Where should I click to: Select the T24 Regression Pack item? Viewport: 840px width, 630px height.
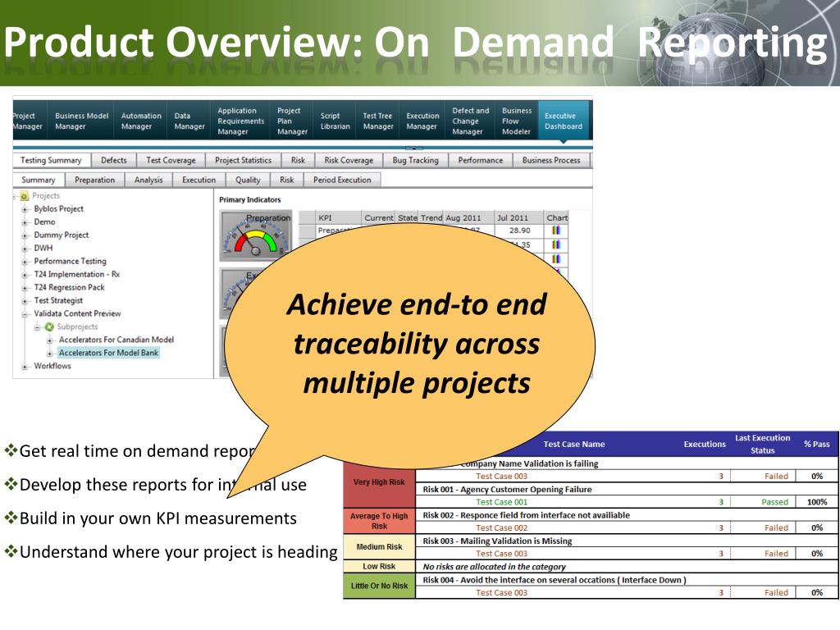[x=69, y=288]
